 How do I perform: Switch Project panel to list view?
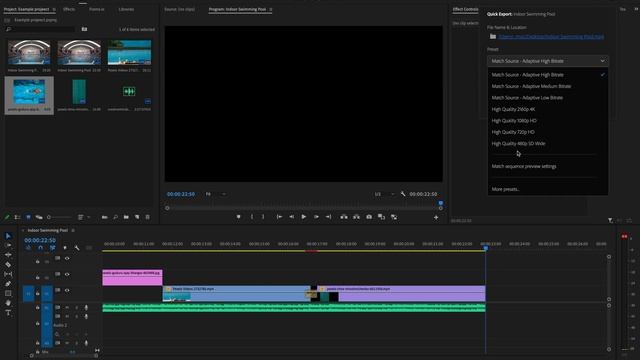pos(17,217)
